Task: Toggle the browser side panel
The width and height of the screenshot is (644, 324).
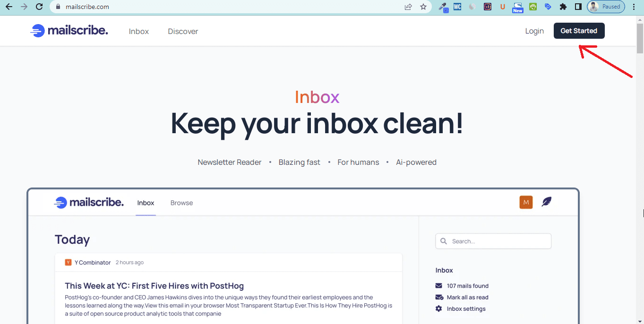Action: [x=578, y=7]
